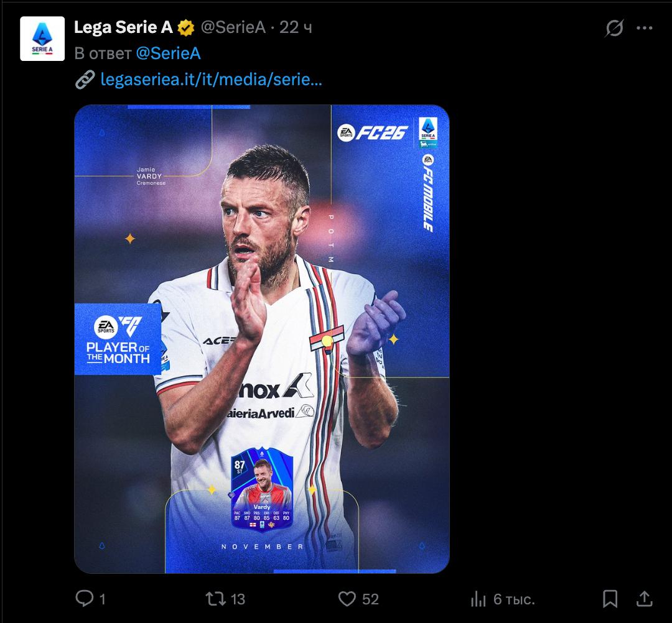The height and width of the screenshot is (623, 672).
Task: Open the reply comments icon
Action: pyautogui.click(x=85, y=599)
